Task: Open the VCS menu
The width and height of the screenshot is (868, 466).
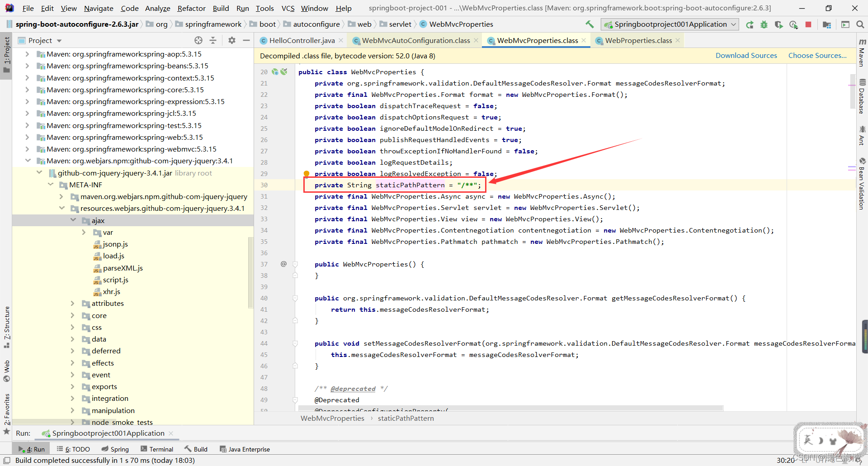Action: (288, 8)
